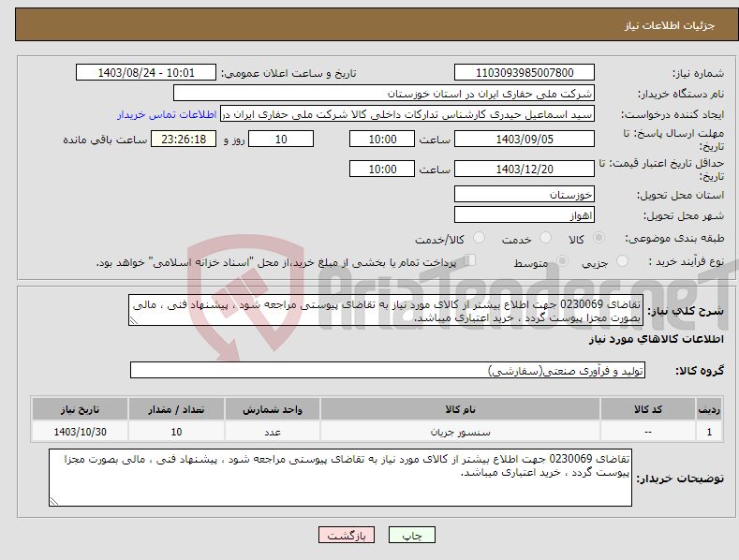Open the اطلاعات تماس خریدار link
Viewport: 739px width, 560px height.
(167, 114)
